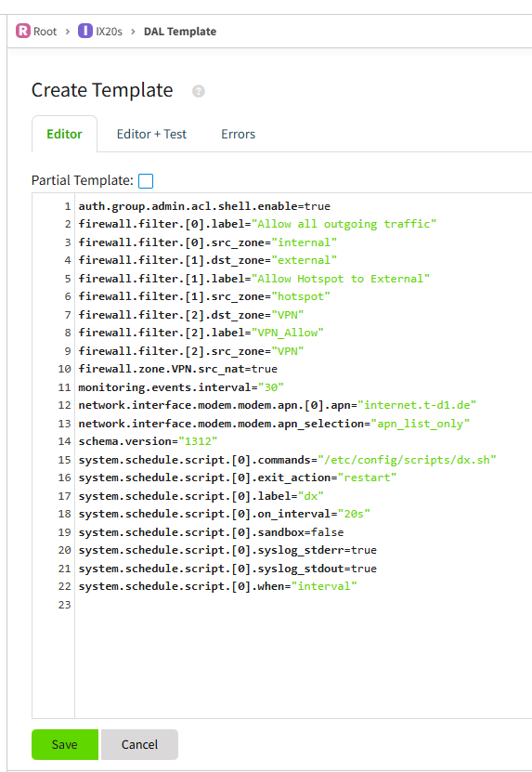Image resolution: width=532 pixels, height=772 pixels.
Task: Open the Errors tab
Action: 239,134
